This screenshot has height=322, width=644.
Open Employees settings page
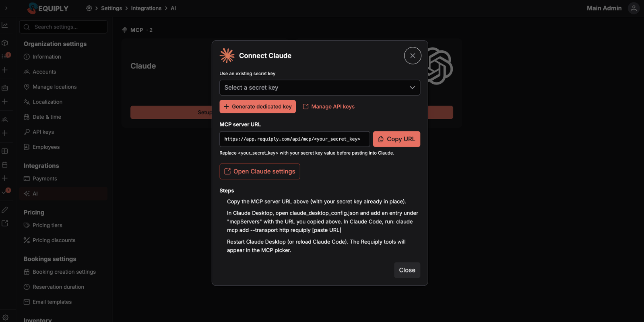[63, 147]
